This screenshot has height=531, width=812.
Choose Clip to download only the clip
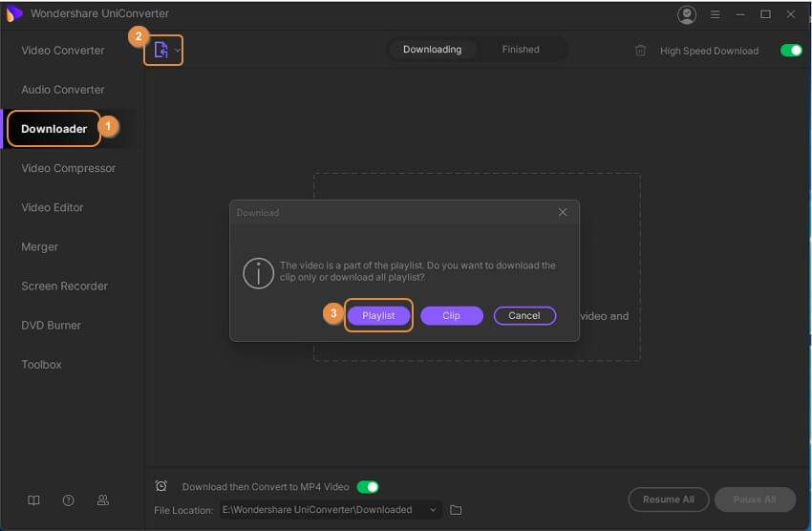(x=451, y=315)
